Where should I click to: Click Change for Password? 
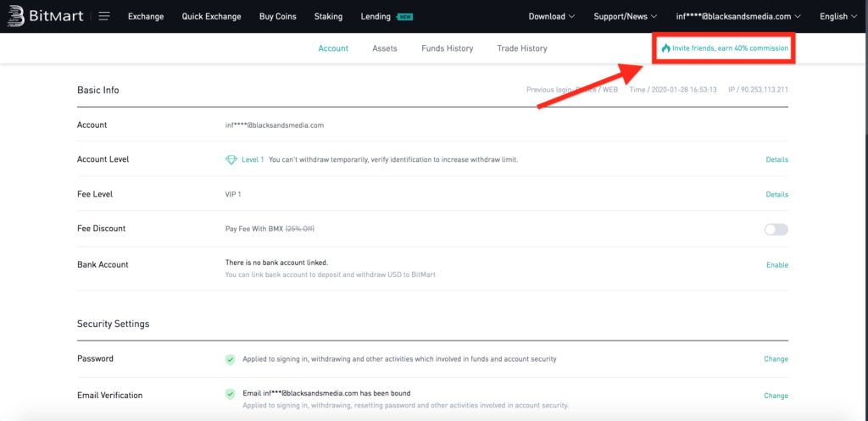tap(776, 358)
